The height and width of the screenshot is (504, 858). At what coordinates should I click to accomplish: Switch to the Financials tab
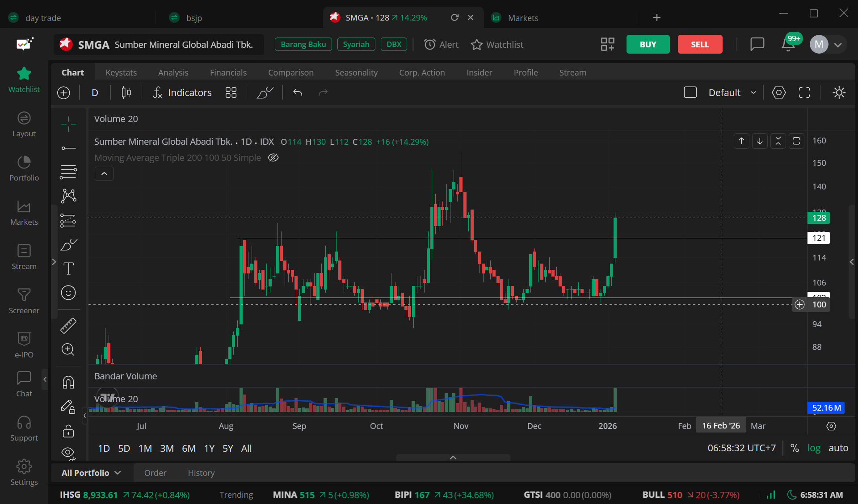[x=228, y=72]
